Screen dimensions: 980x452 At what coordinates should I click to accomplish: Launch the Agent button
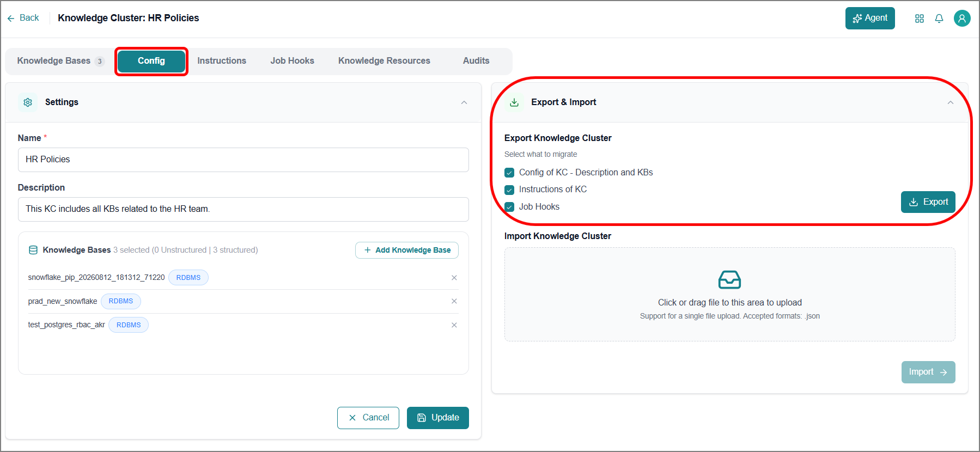870,18
